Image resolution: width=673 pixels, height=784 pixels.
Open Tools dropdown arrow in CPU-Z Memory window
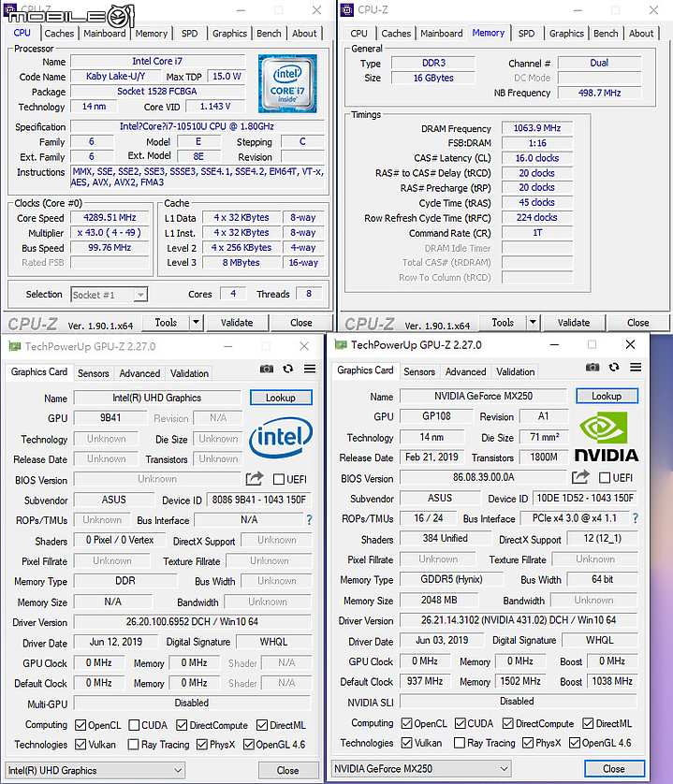533,323
